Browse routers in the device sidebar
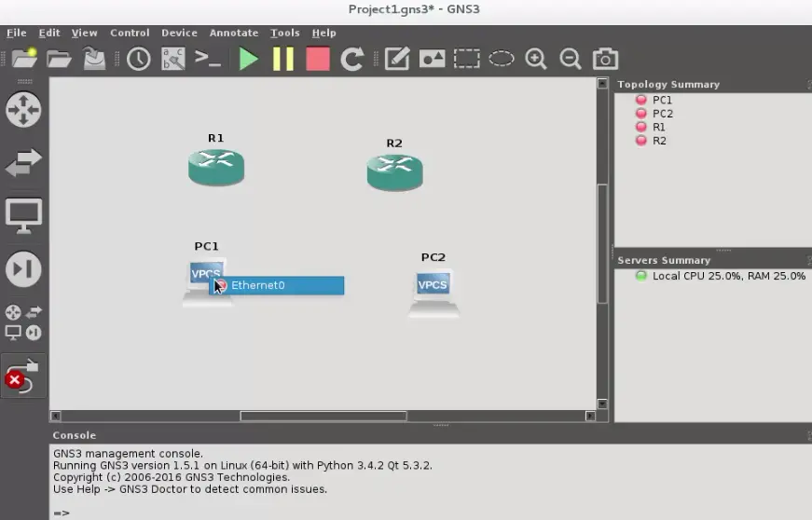812x520 pixels. (x=23, y=110)
